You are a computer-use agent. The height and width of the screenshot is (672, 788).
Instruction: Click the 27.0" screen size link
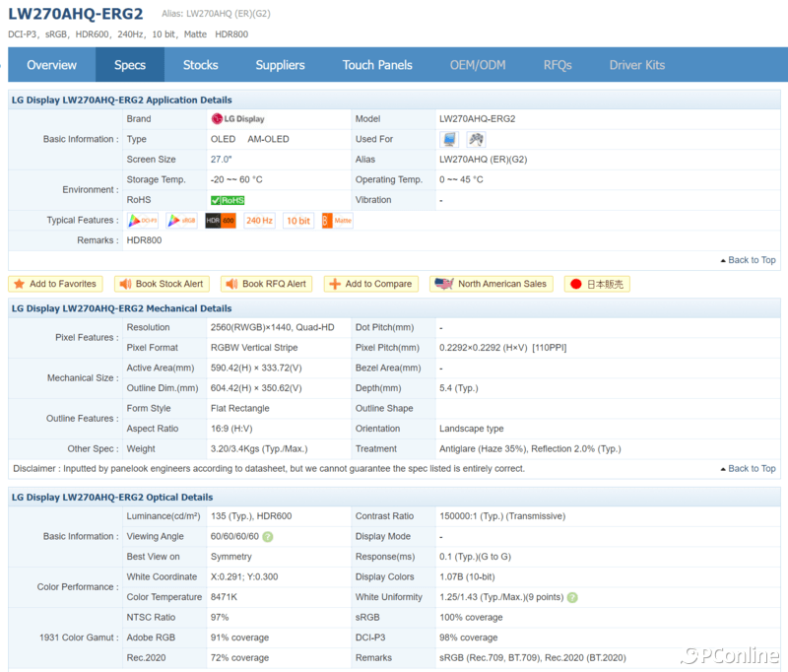(221, 160)
